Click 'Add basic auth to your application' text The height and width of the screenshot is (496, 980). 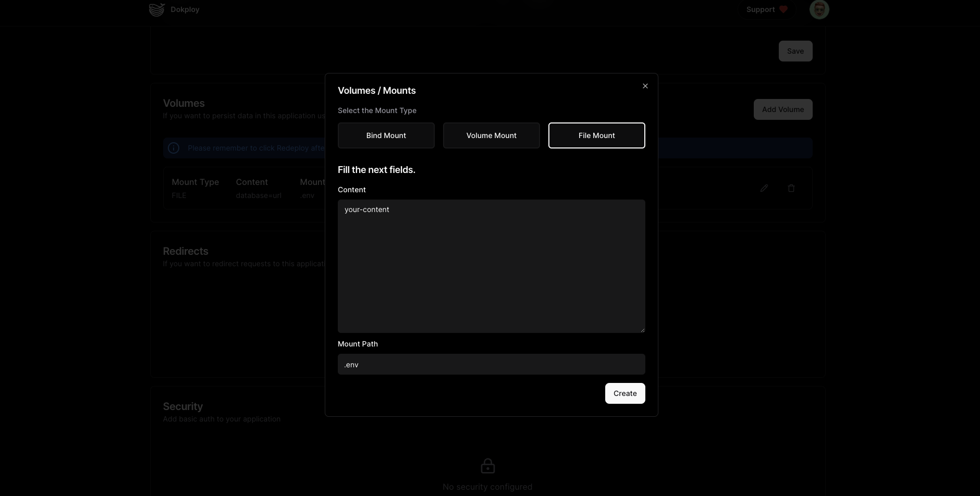point(222,419)
